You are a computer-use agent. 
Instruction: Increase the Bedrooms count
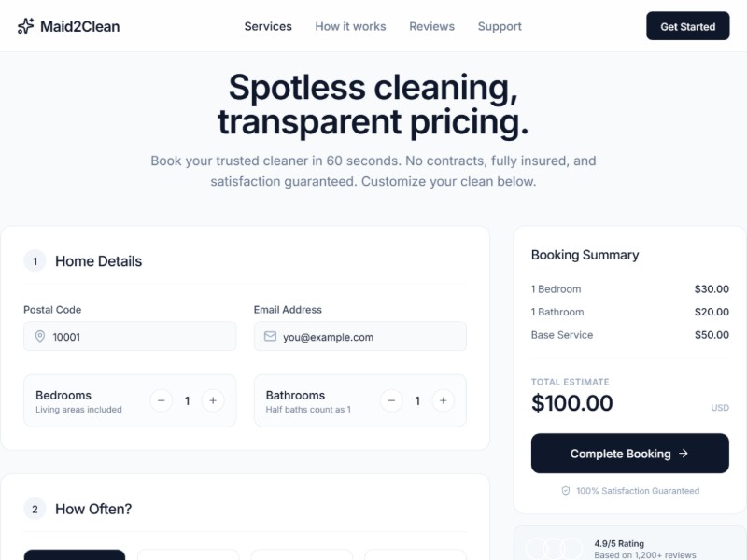(x=213, y=400)
